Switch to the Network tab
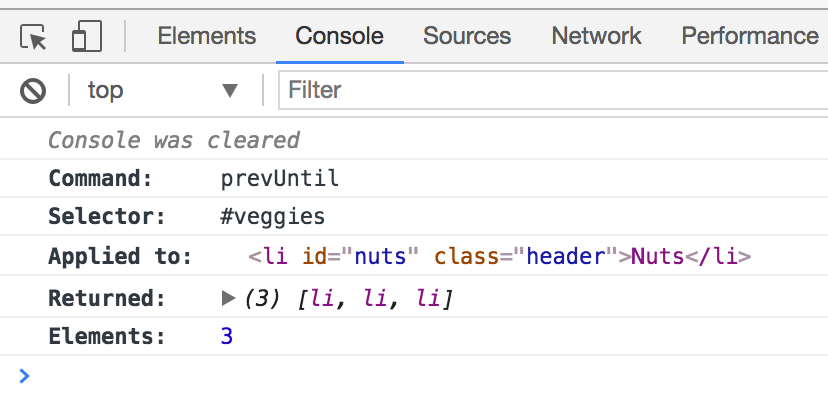 tap(596, 36)
